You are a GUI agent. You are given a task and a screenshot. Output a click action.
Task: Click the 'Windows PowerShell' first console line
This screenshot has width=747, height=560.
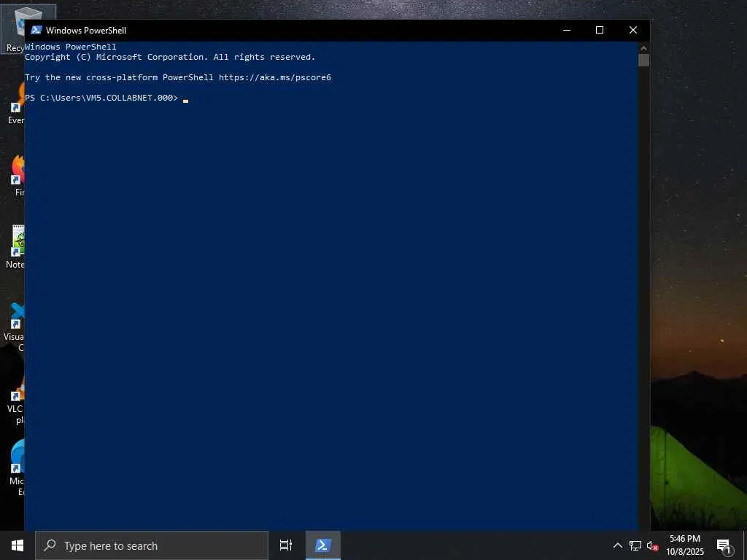point(71,47)
